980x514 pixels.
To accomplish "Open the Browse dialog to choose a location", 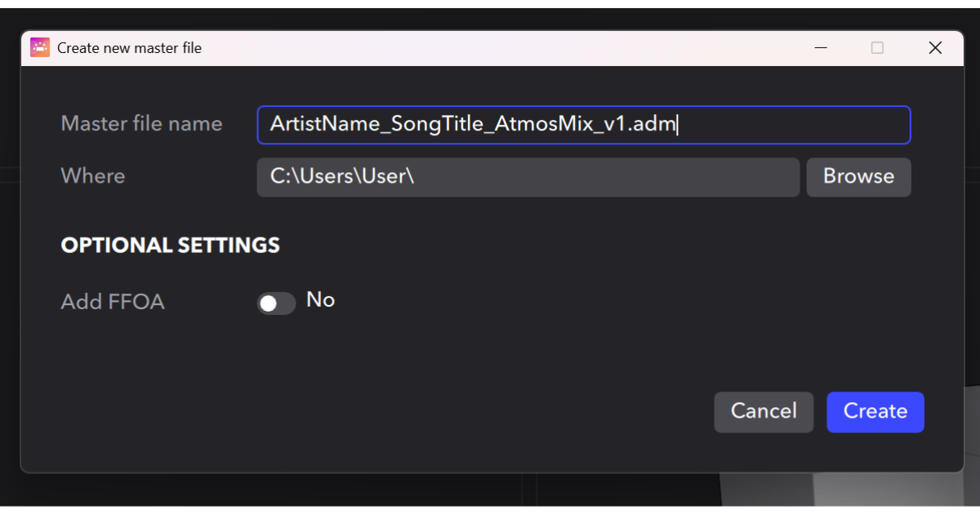I will pyautogui.click(x=858, y=177).
